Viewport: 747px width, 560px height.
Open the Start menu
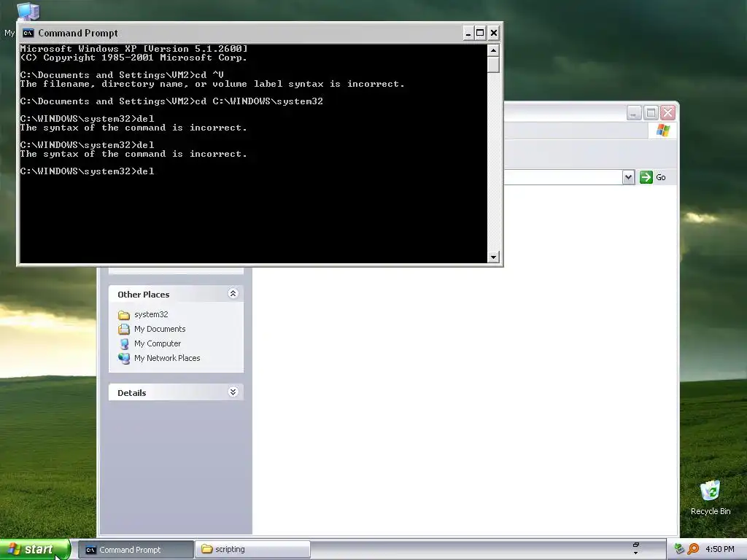pyautogui.click(x=35, y=550)
